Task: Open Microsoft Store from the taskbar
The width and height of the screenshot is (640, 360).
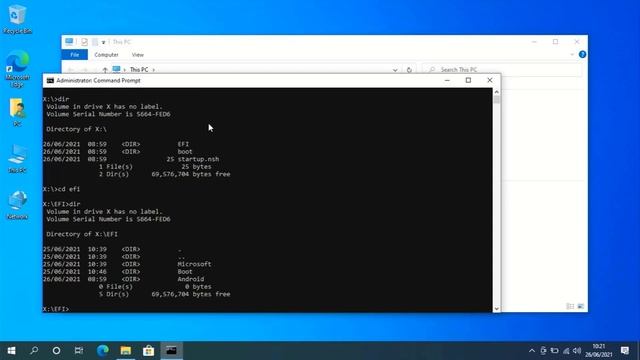Action: point(149,351)
